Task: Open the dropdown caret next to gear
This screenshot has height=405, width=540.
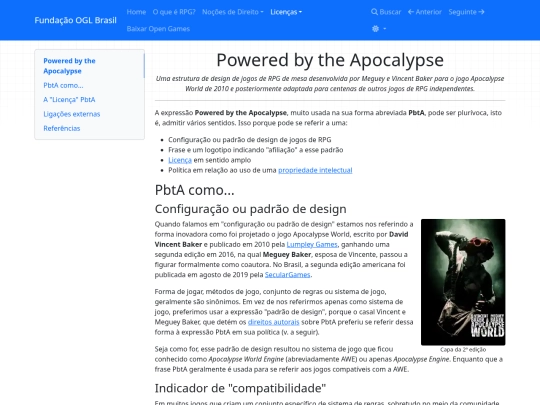Action: tap(384, 29)
